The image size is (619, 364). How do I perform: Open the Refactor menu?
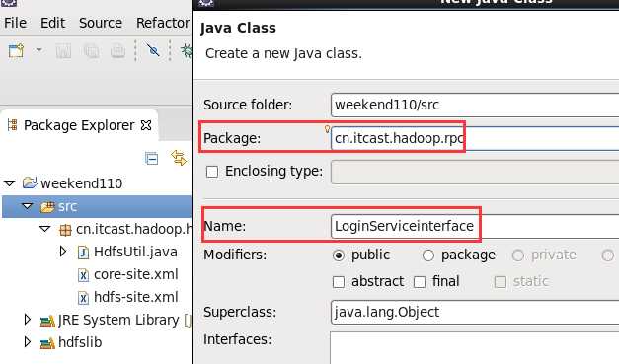(163, 23)
